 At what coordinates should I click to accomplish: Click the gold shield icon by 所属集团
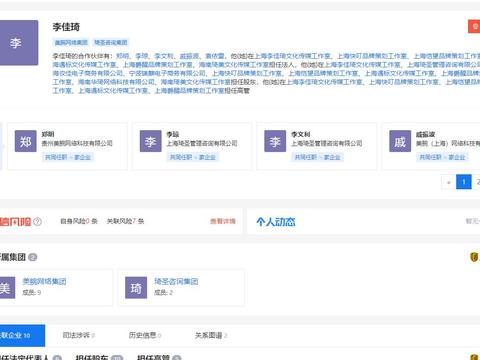tap(474, 257)
